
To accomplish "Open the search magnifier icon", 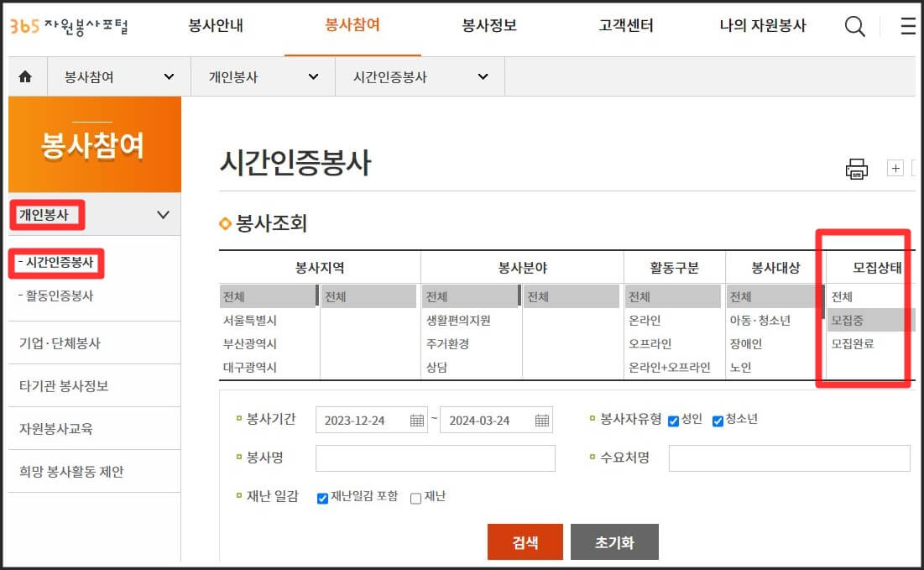I will pyautogui.click(x=855, y=26).
